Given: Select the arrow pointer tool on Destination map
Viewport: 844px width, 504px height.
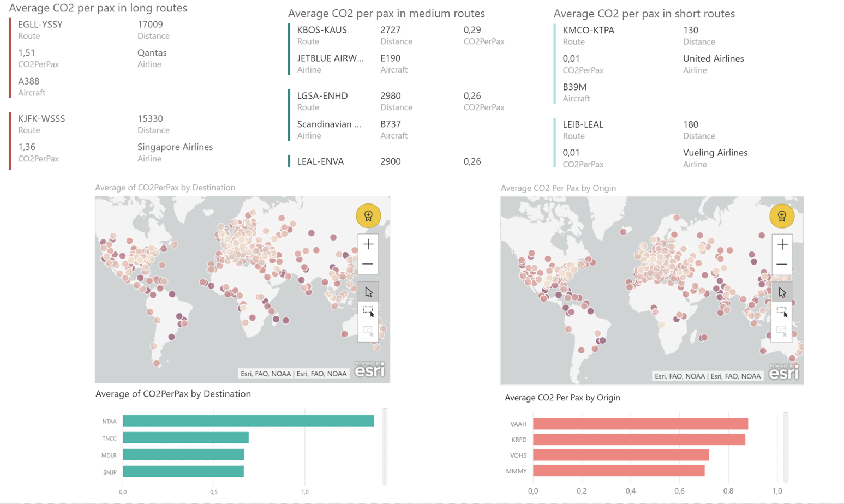Looking at the screenshot, I should click(369, 291).
